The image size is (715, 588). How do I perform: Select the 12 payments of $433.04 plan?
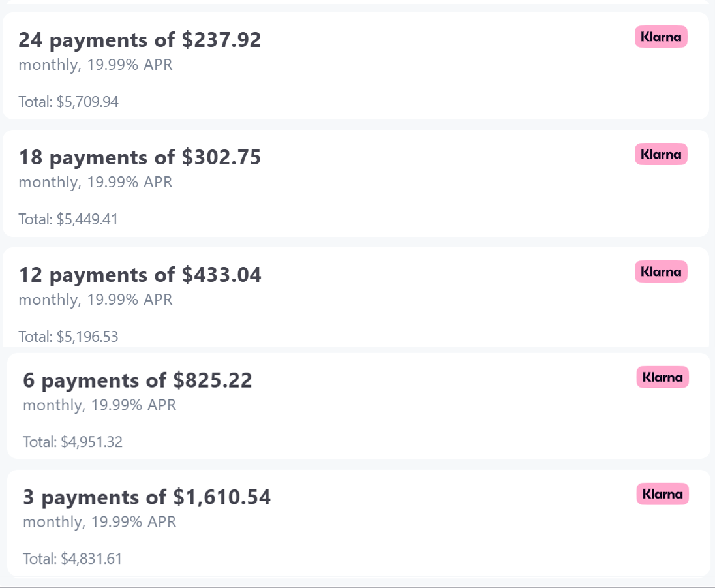(x=356, y=298)
